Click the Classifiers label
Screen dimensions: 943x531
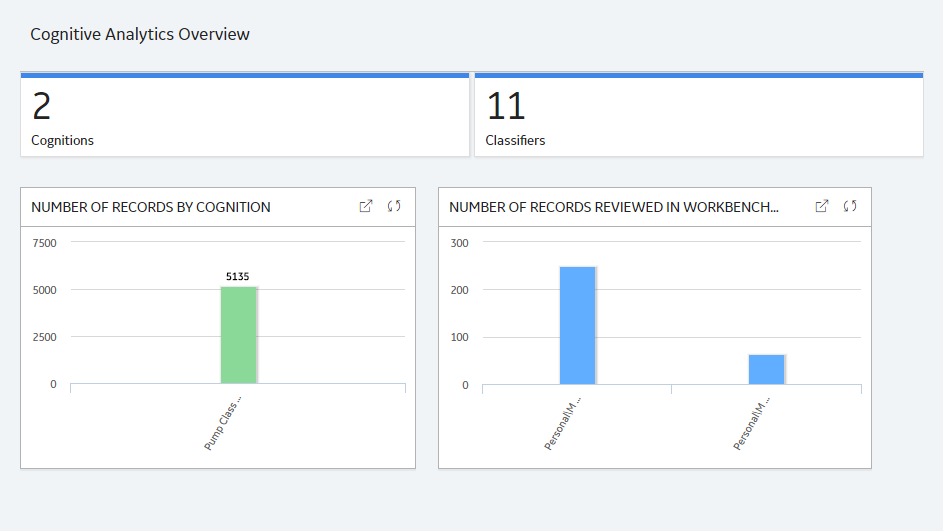tap(515, 140)
